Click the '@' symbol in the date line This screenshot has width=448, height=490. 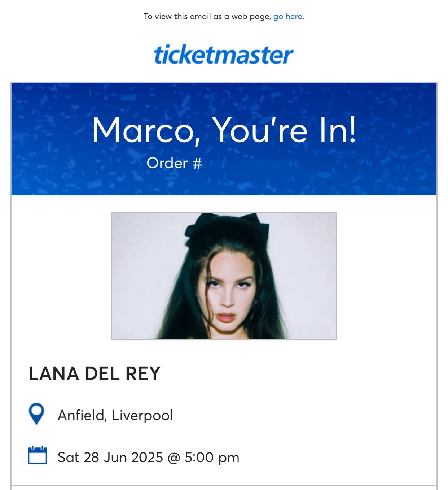(x=174, y=458)
